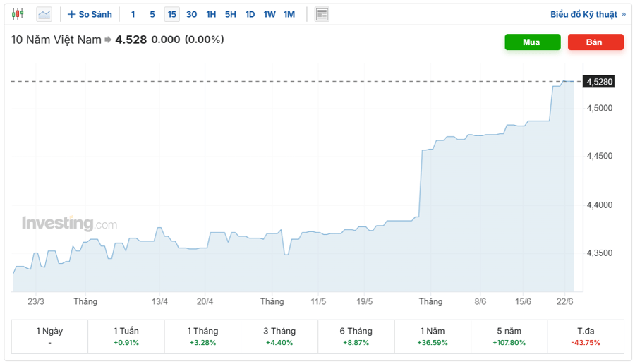Switch the interval to 30 minutes
Screen dimensions: 635x364
[x=191, y=15]
